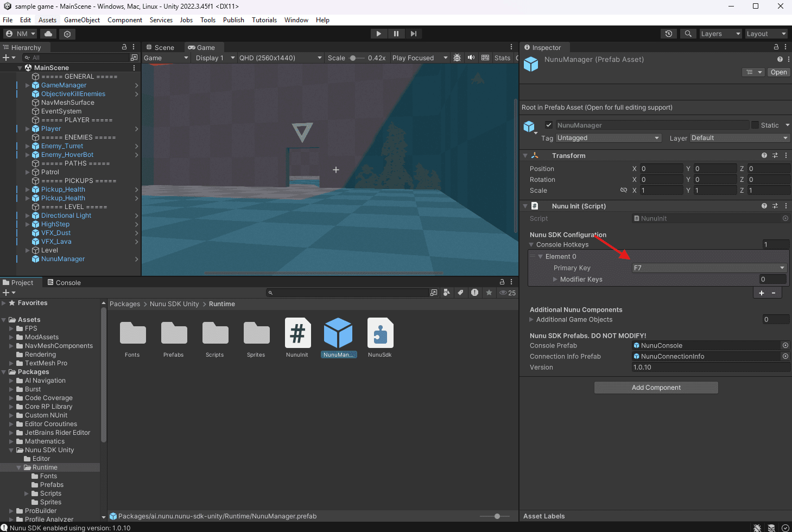Open prefab asset help icon in Inspector
Viewport: 792px width, 532px height.
pos(780,59)
